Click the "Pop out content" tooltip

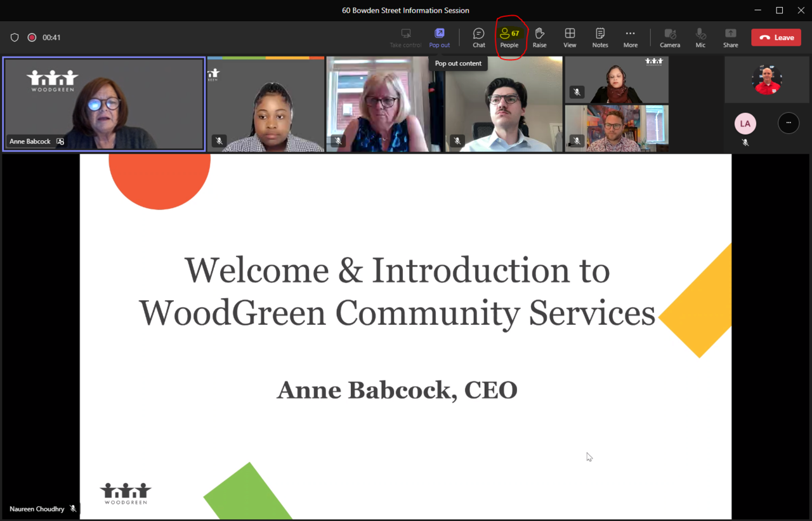pyautogui.click(x=458, y=63)
